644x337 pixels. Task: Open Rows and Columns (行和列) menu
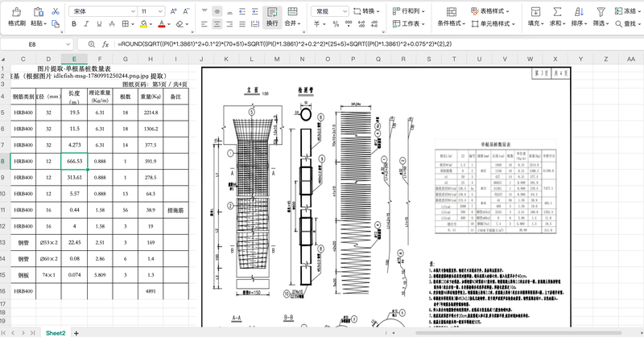[x=408, y=11]
